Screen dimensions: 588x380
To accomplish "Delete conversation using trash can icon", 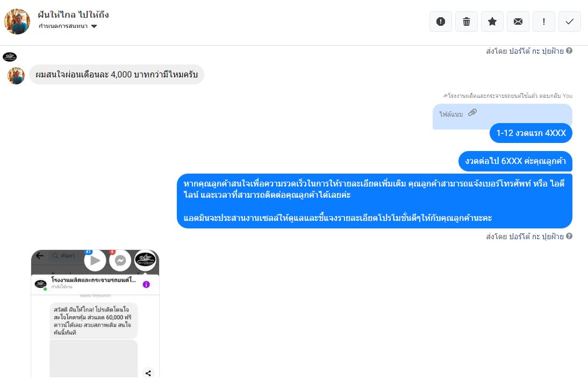I will 467,21.
